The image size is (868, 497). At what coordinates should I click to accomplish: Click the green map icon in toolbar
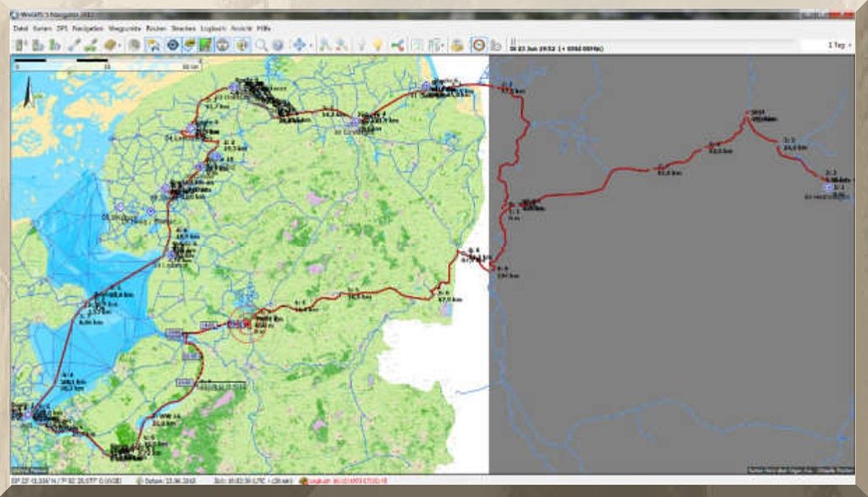click(x=206, y=45)
